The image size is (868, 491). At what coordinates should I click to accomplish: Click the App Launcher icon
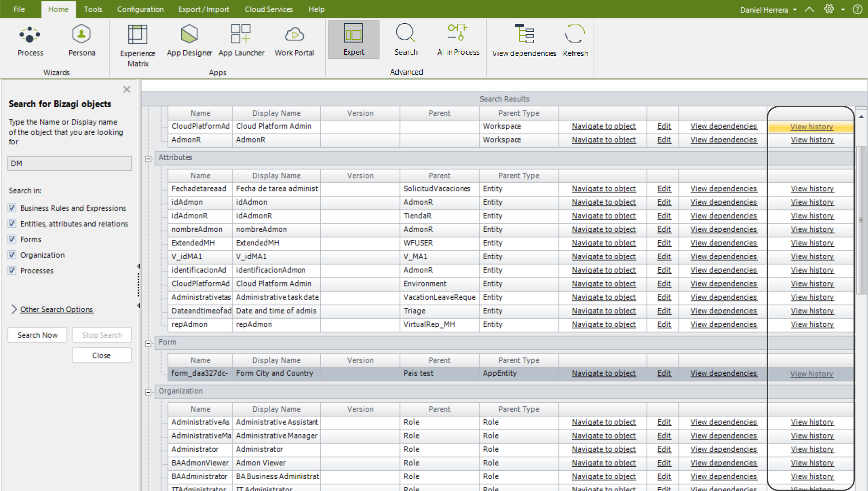(x=241, y=41)
